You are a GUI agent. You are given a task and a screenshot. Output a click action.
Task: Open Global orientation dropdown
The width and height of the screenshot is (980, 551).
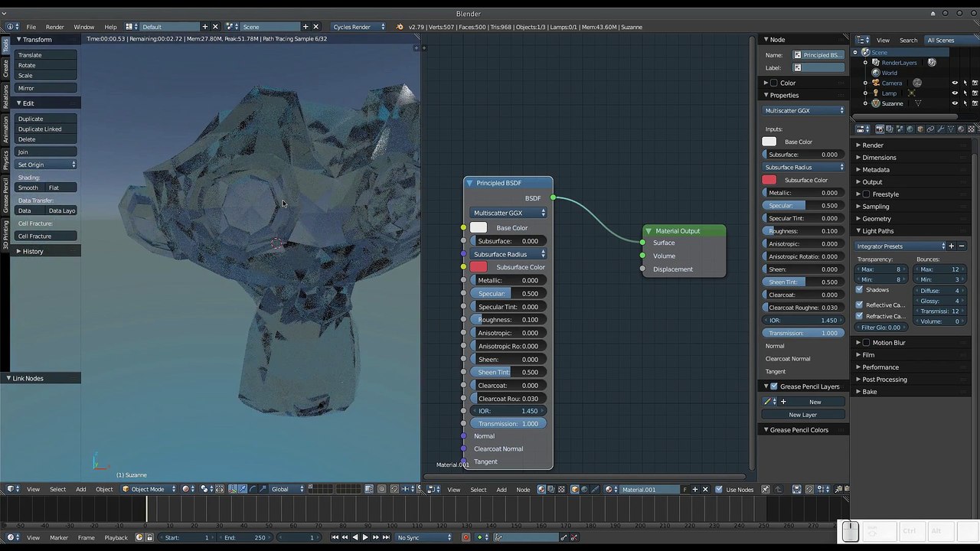288,490
